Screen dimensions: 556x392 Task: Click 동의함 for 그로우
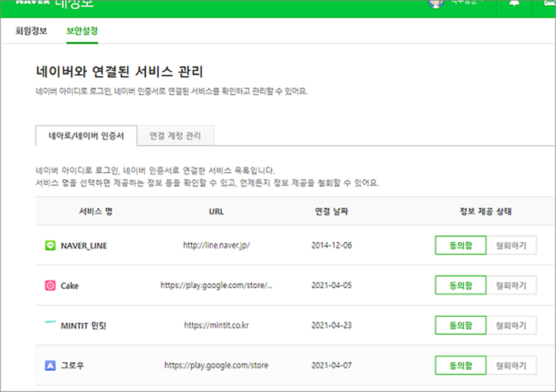point(461,366)
